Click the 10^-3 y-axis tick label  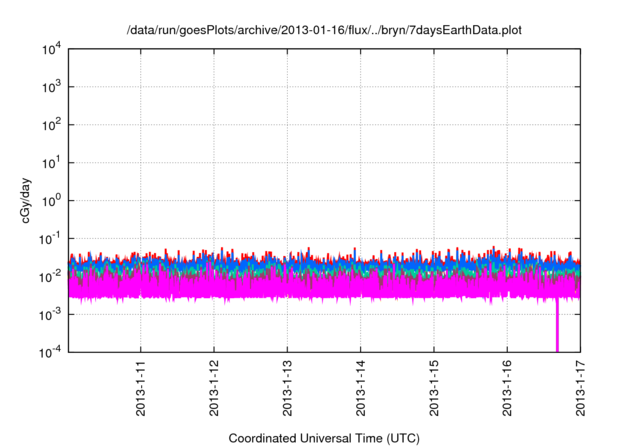[x=50, y=315]
